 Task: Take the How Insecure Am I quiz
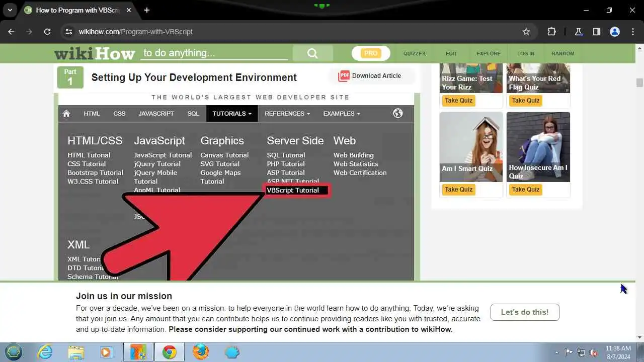pyautogui.click(x=526, y=190)
